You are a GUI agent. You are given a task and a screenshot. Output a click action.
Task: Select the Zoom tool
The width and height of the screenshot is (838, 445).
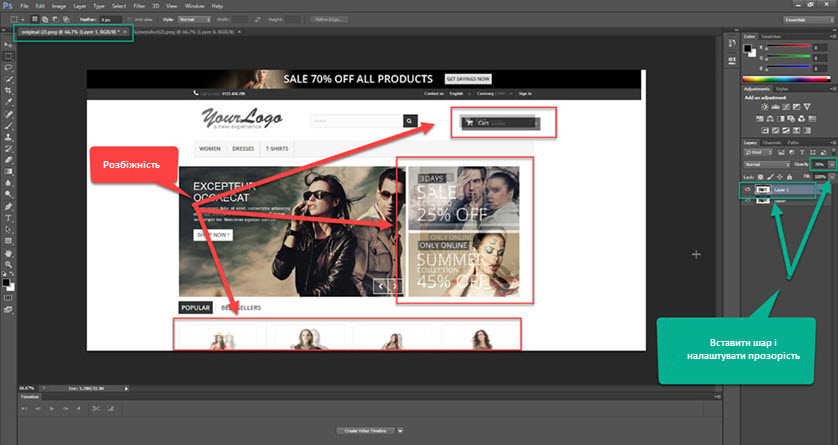point(8,264)
